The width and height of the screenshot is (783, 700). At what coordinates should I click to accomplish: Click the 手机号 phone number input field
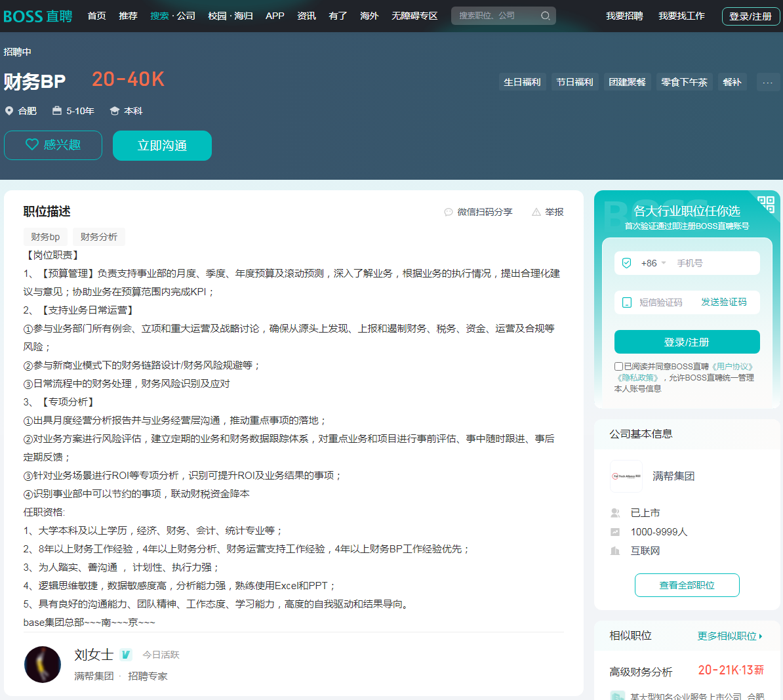708,262
